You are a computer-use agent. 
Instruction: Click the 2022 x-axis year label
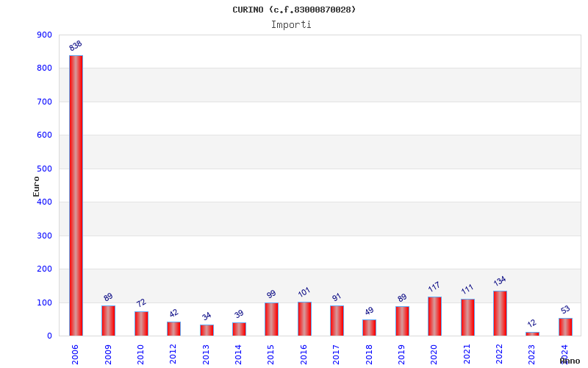[499, 355]
